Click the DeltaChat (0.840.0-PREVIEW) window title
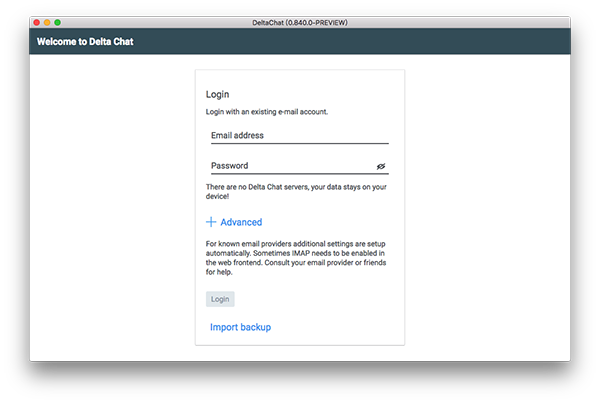600x403 pixels. coord(300,23)
